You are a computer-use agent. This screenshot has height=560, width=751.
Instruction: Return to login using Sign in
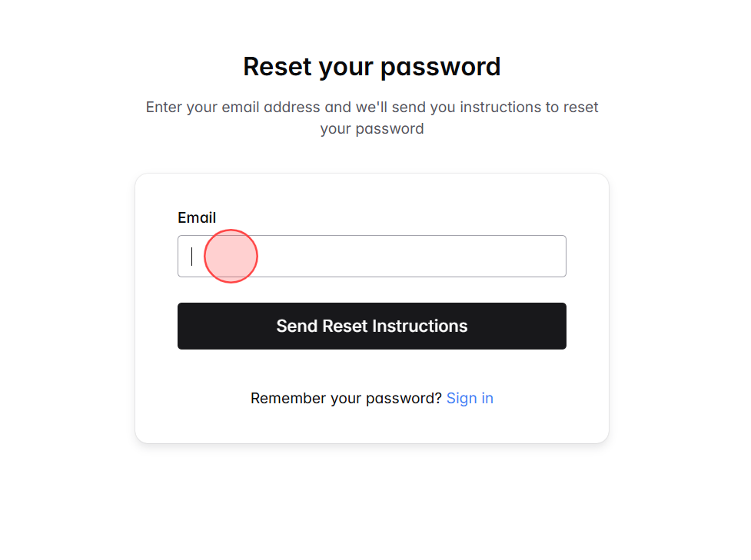470,398
